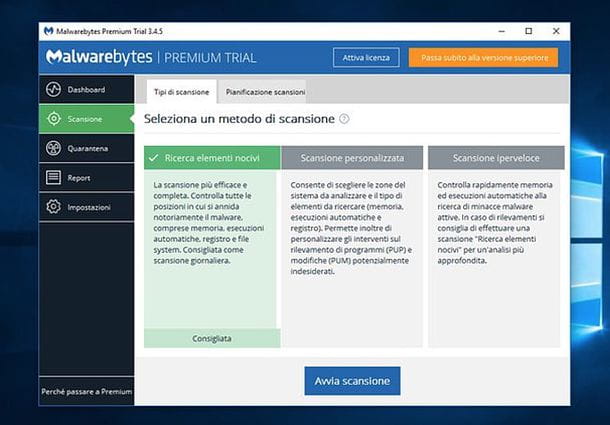
Task: Choose the Scansione iperveloce method
Action: point(496,157)
